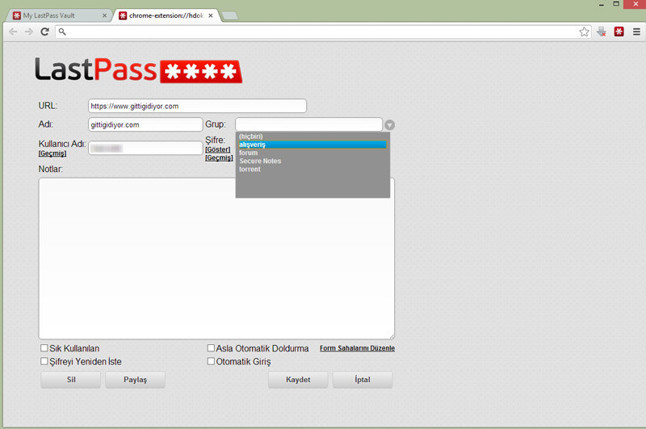This screenshot has height=429, width=646.
Task: Close the My LastPass Vault tab
Action: (104, 16)
